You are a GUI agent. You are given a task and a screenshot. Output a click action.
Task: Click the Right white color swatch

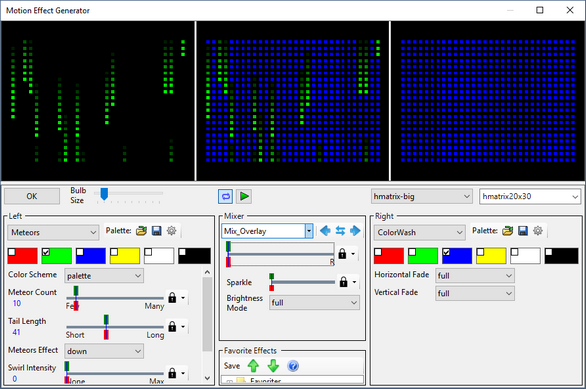525,256
